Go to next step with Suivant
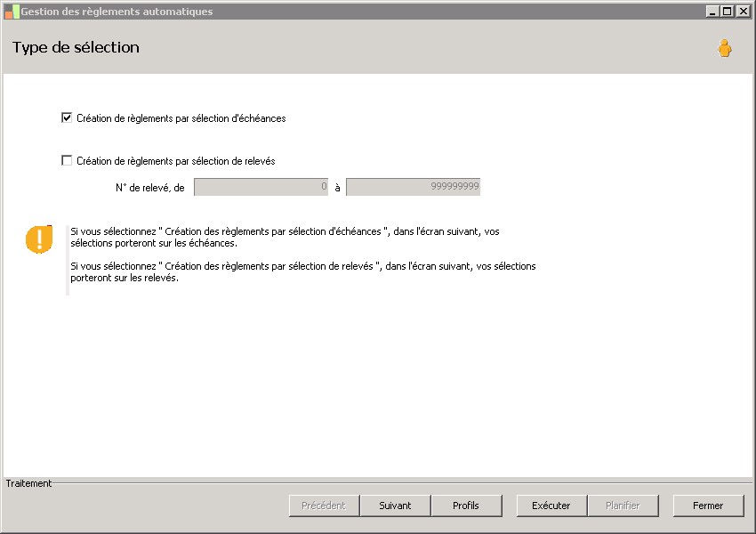756x534 pixels. 395,506
